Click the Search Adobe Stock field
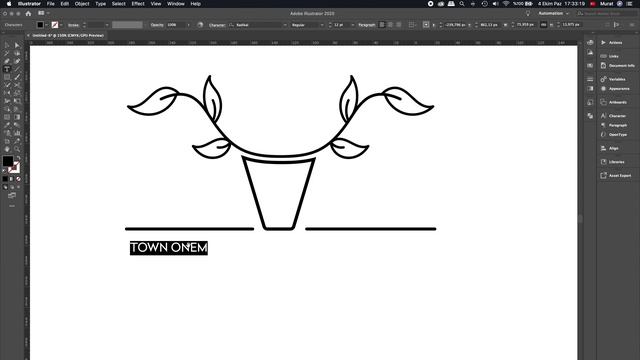This screenshot has width=640, height=360. point(606,13)
